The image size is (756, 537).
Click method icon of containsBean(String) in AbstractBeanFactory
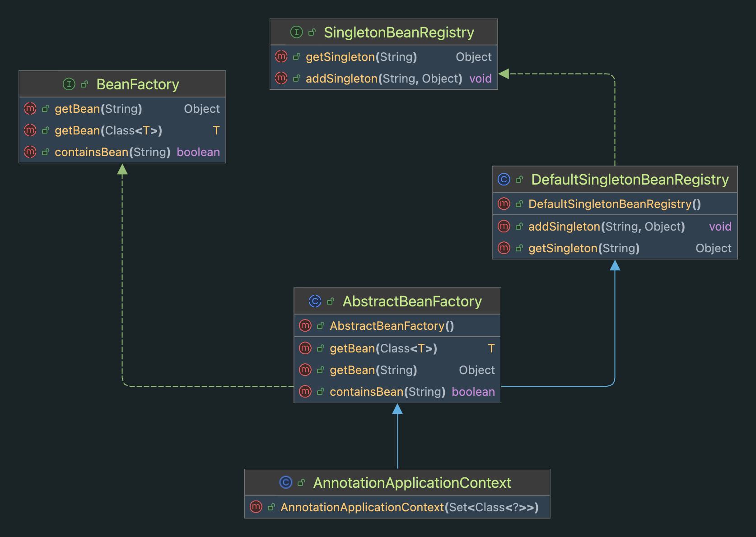point(305,391)
